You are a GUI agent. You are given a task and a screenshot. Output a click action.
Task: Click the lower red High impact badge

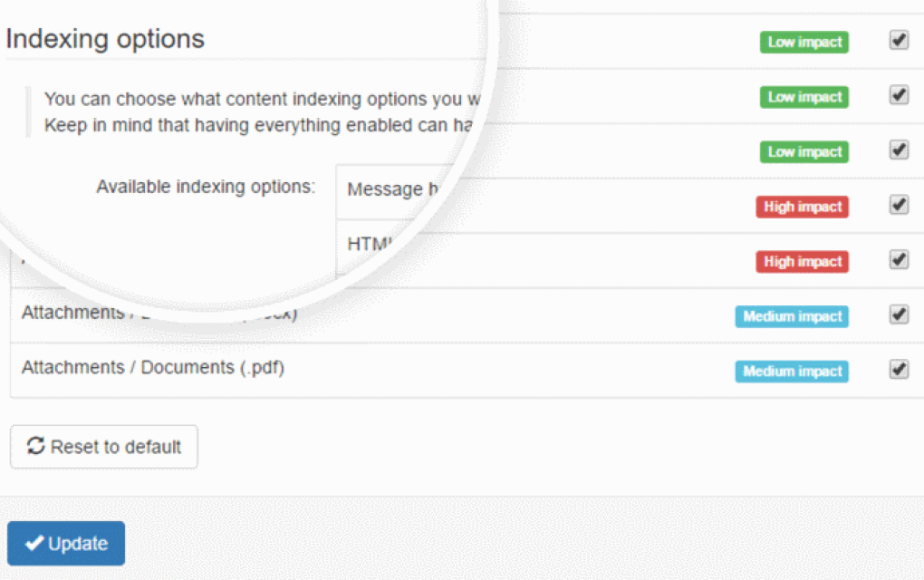point(802,261)
